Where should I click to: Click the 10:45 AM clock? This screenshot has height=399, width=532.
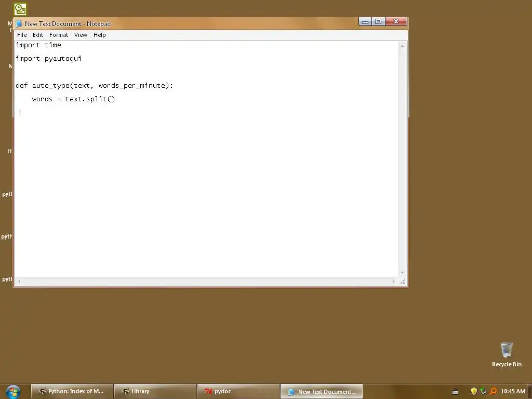(513, 392)
